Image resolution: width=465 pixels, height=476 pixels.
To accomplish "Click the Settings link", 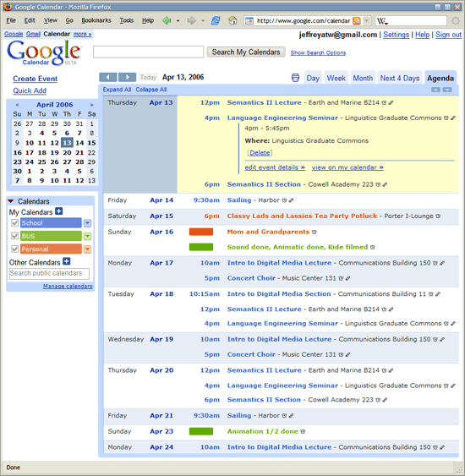I will point(397,35).
